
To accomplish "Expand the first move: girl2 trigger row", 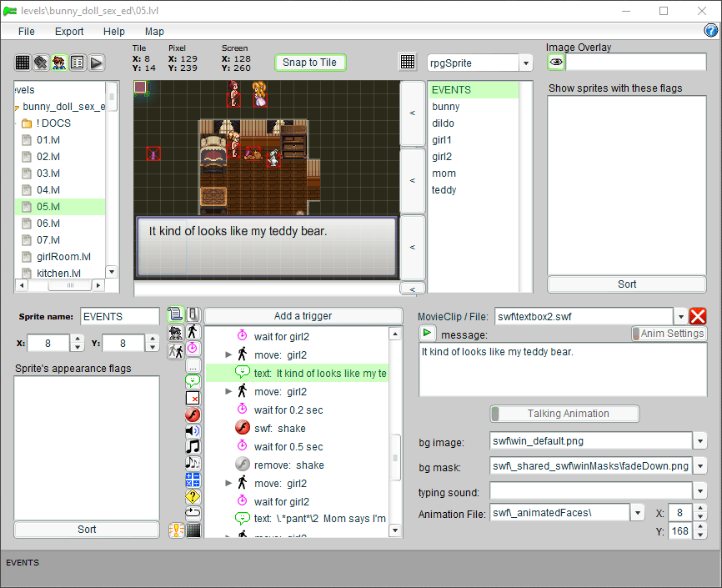I will 229,355.
